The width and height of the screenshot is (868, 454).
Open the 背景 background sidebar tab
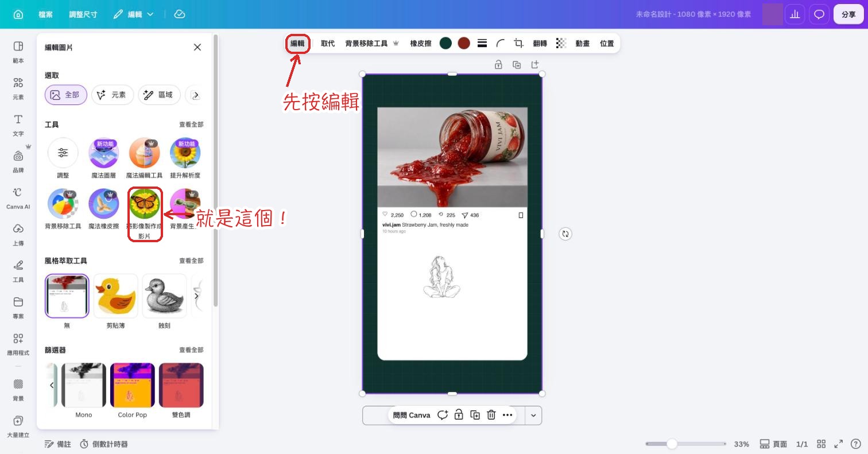click(18, 389)
